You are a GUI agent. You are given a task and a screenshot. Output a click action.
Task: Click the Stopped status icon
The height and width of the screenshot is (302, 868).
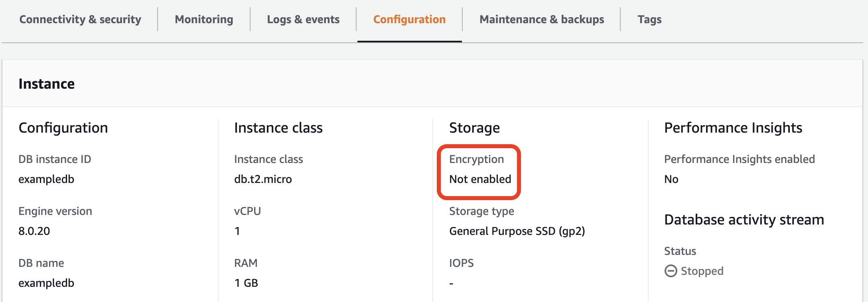tap(671, 271)
